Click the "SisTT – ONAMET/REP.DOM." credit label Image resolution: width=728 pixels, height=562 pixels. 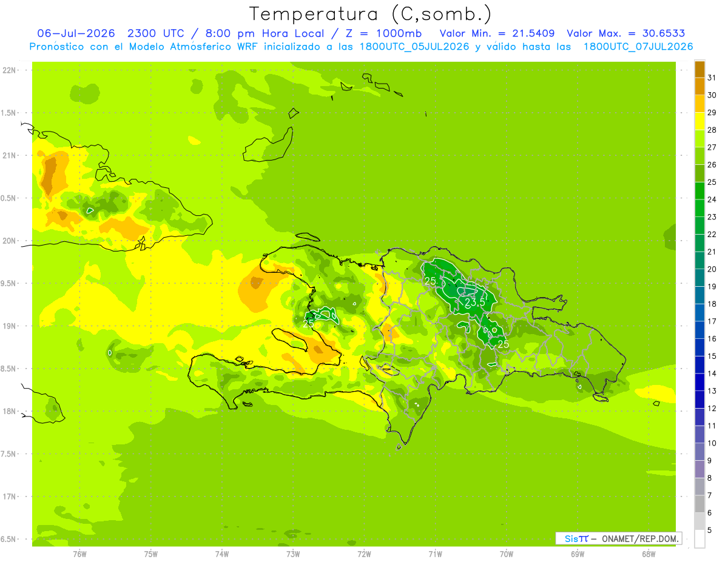click(620, 538)
